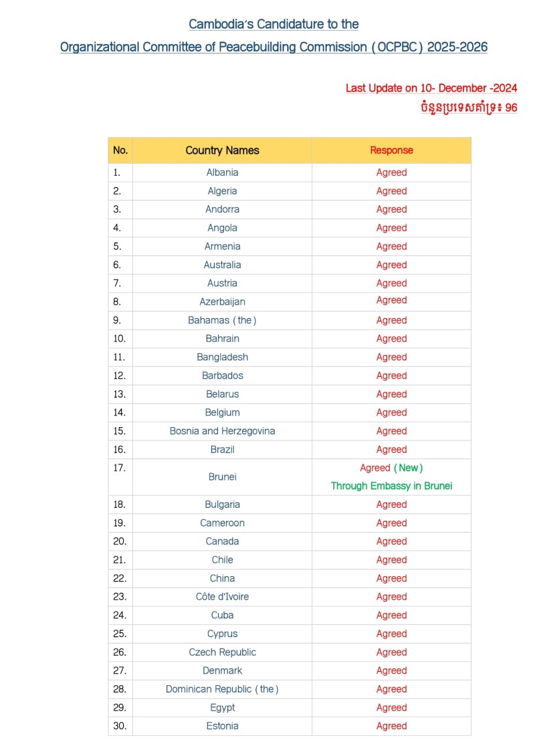This screenshot has width=535, height=756.
Task: Click the Azerbaijan country cell
Action: coord(223,302)
